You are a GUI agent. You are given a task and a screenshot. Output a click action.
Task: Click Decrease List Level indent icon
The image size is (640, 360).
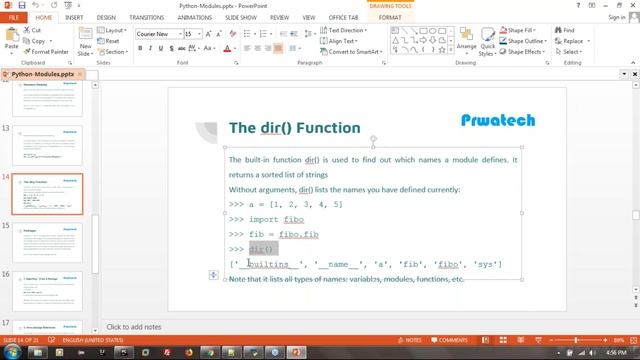point(283,34)
